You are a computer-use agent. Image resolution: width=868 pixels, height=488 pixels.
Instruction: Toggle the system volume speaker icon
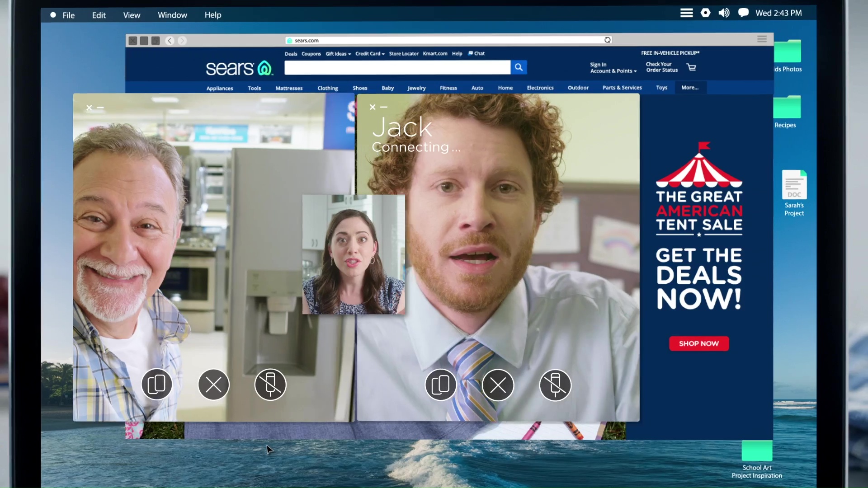tap(724, 13)
